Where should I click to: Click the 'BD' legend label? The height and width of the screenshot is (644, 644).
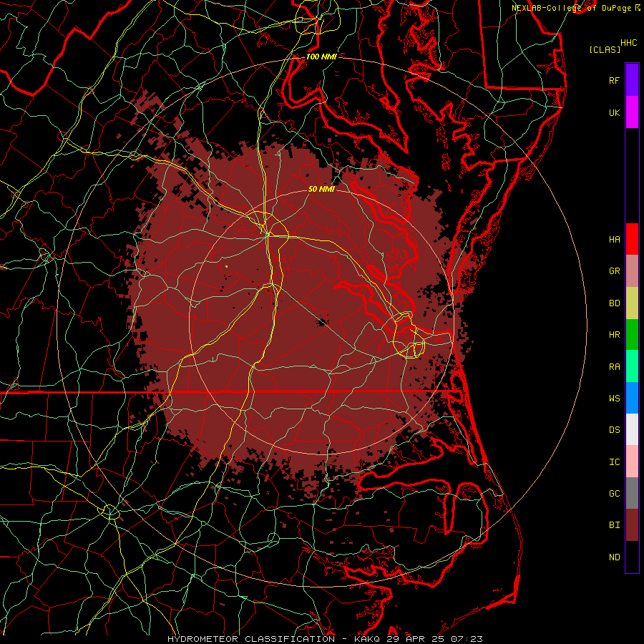pos(614,303)
